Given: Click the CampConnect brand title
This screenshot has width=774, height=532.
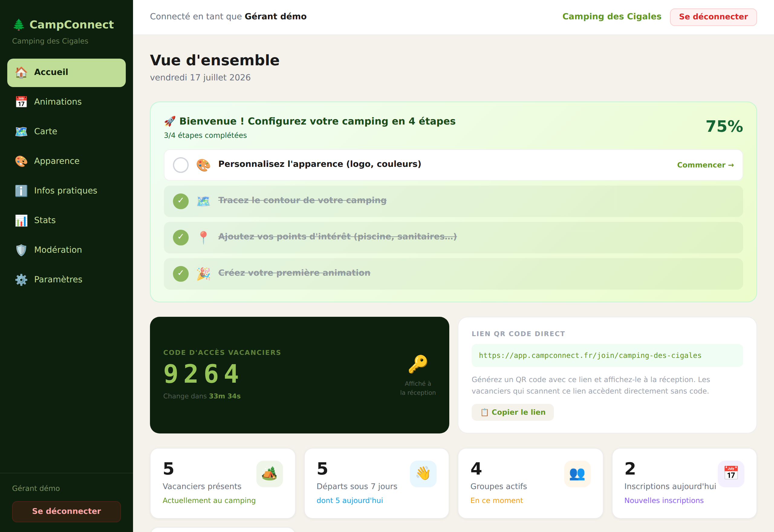Looking at the screenshot, I should click(72, 25).
